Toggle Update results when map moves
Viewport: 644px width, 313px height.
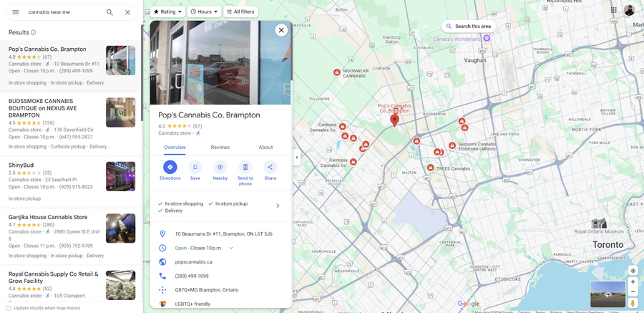point(9,308)
